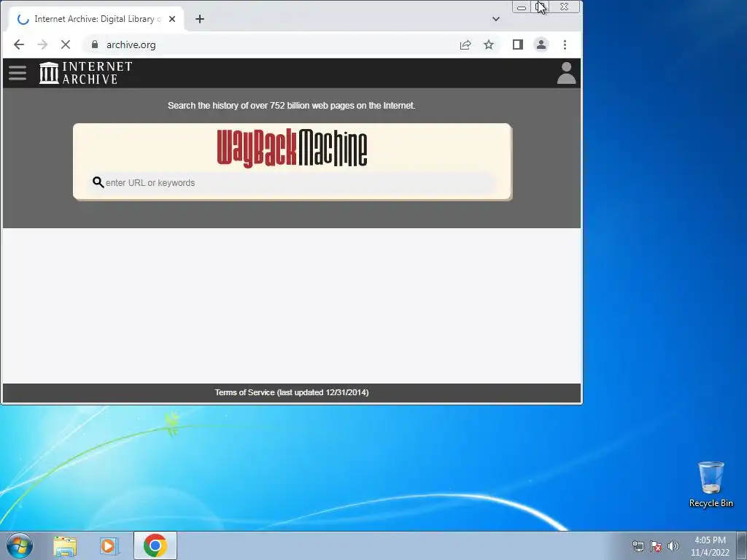
Task: Open Chrome three-dot menu
Action: coord(565,44)
